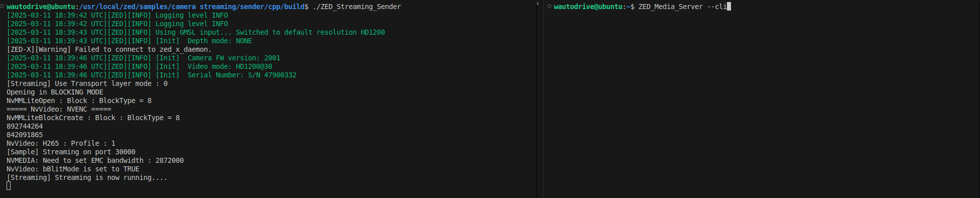Screen dimensions: 980x198
Task: Click the number 892744264 in the output
Action: (25, 126)
